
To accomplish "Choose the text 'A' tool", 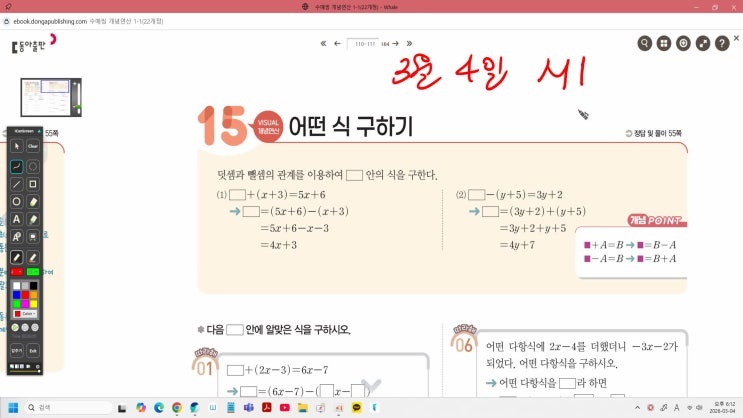I will pyautogui.click(x=17, y=219).
